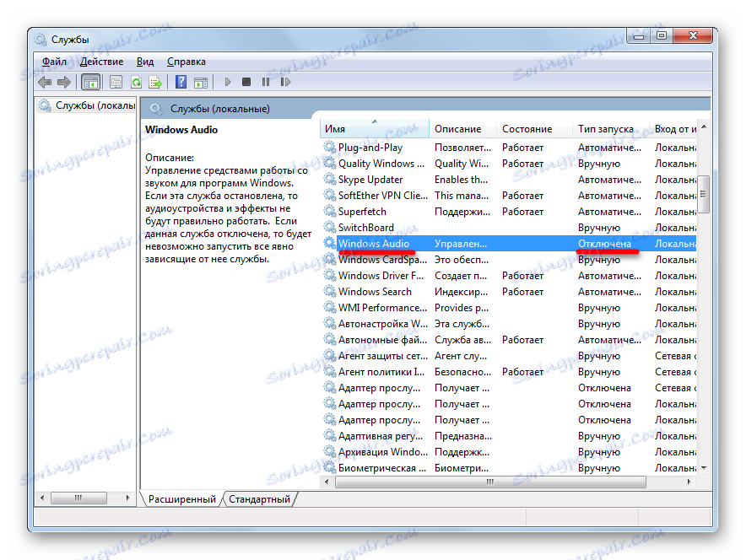Toggle the action pane visibility icon
The width and height of the screenshot is (746, 560).
(x=201, y=82)
